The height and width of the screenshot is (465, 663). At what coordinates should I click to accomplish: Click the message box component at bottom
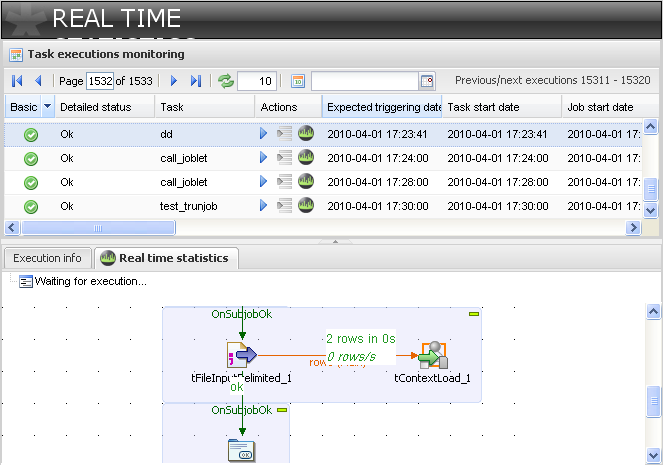(x=241, y=450)
